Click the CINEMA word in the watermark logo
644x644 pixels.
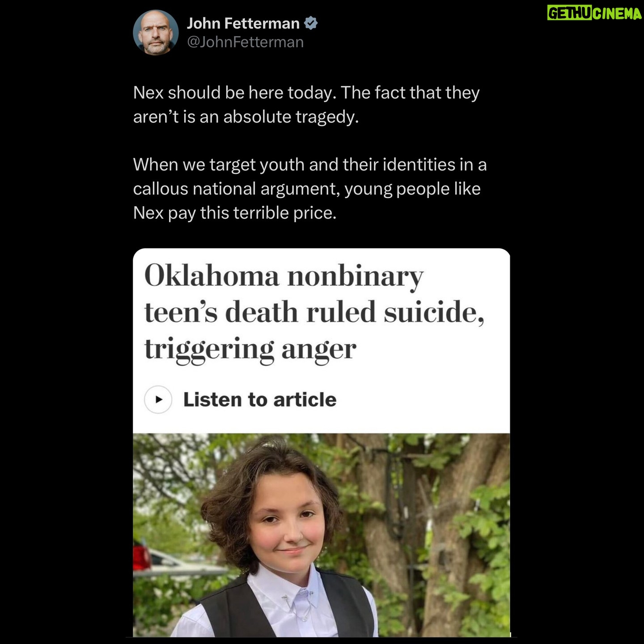pos(618,13)
